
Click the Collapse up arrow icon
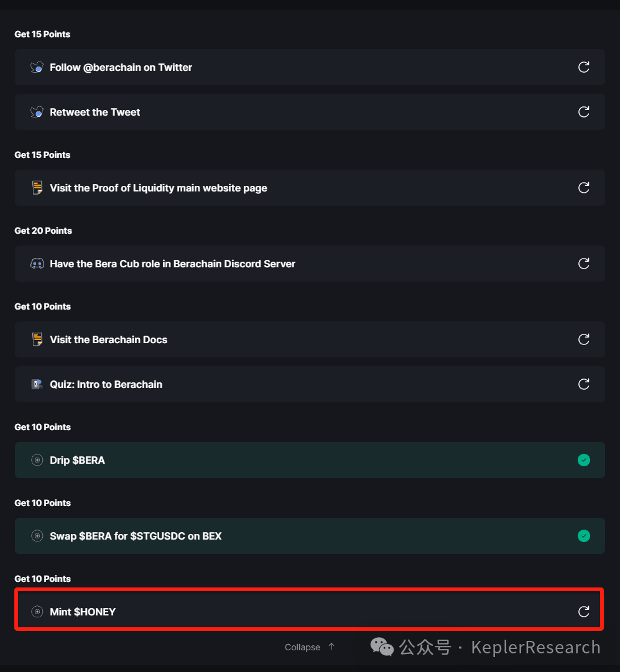(x=331, y=647)
